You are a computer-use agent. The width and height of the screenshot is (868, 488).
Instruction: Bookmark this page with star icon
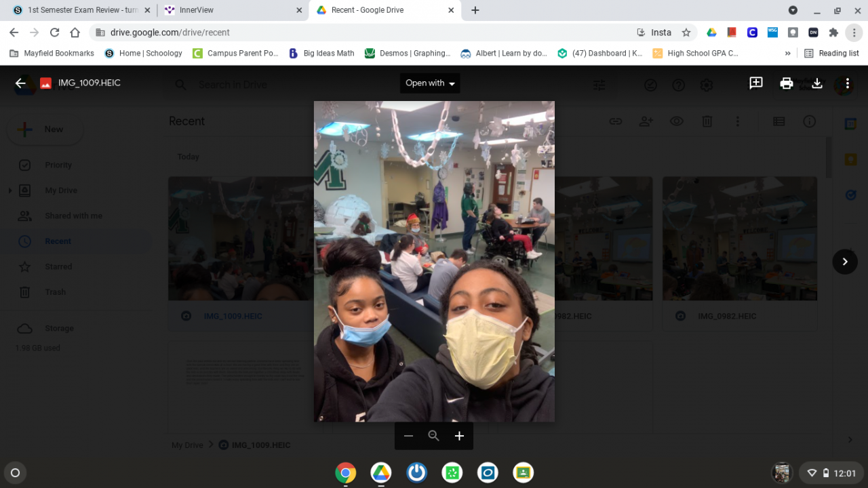686,33
